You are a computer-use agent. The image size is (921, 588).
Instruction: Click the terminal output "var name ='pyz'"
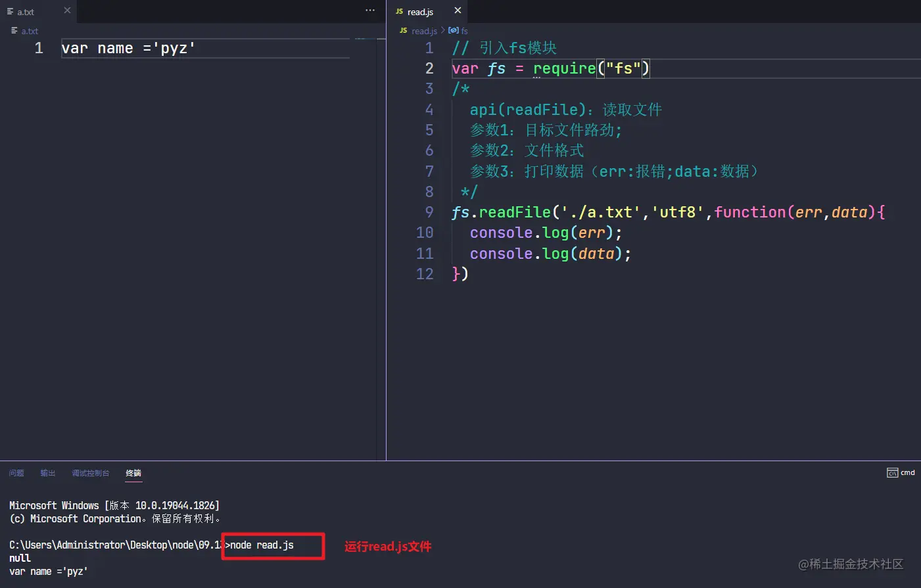pyautogui.click(x=48, y=572)
